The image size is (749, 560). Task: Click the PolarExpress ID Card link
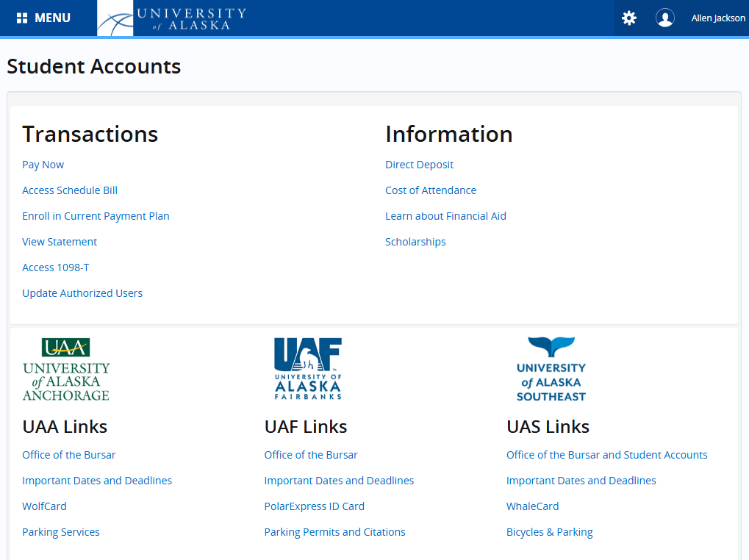click(x=315, y=506)
